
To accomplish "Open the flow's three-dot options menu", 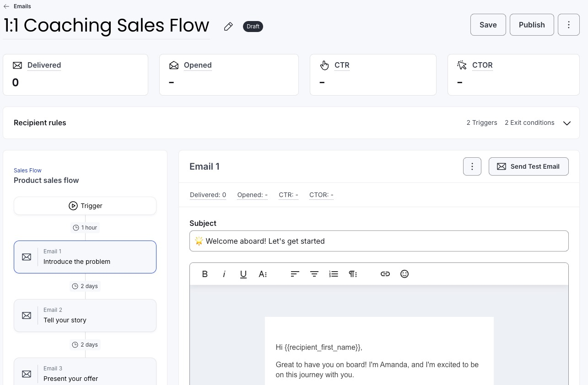I will 569,25.
